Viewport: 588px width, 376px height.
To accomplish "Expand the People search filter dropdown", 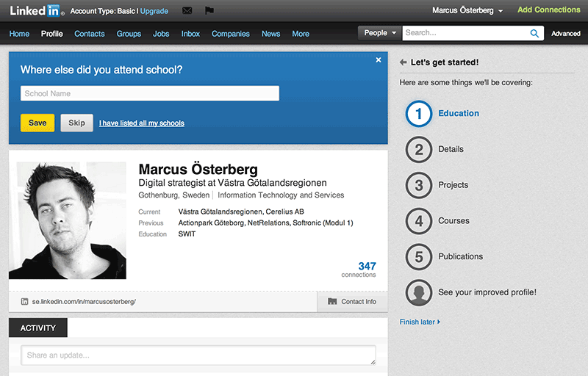I will point(380,33).
